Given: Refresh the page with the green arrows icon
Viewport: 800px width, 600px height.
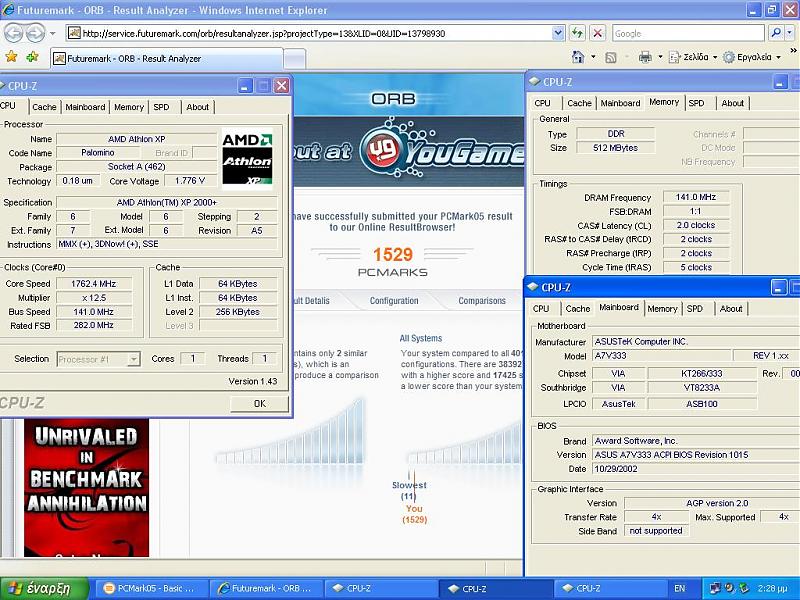Looking at the screenshot, I should [577, 34].
